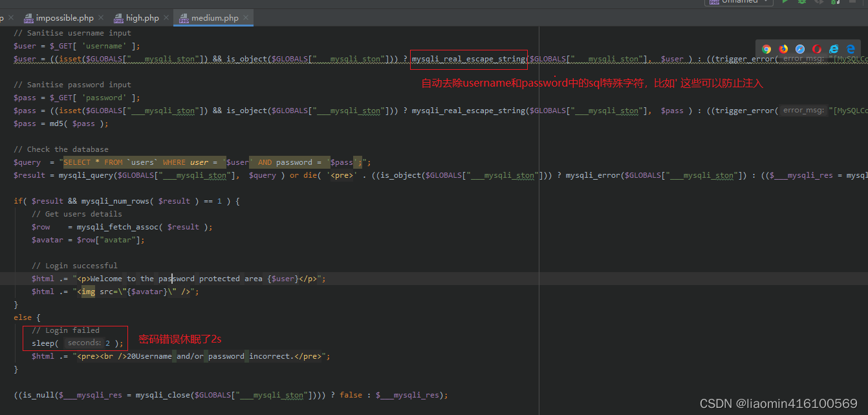Click the 'seconds:' parameter hint in sleep call
The image size is (868, 415).
[84, 343]
